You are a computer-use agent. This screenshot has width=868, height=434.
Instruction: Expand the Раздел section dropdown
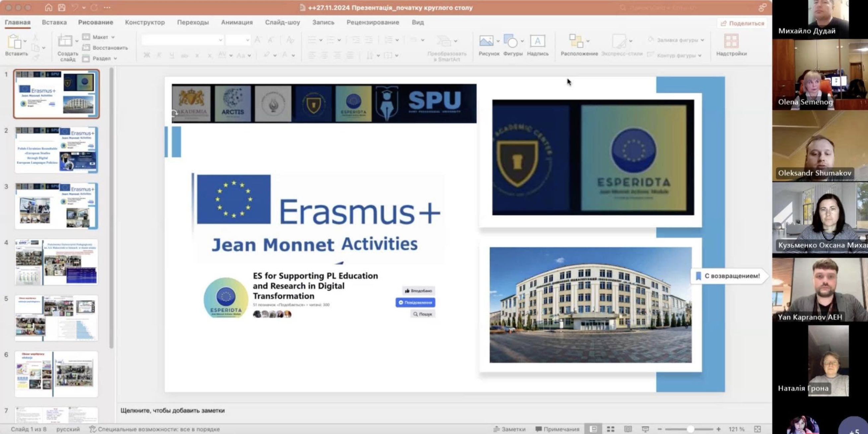(x=100, y=58)
